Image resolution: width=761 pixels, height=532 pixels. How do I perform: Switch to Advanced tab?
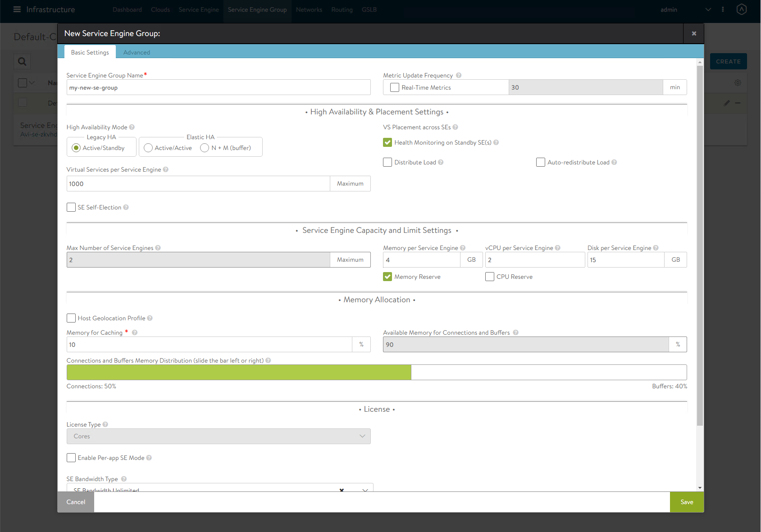pos(137,52)
